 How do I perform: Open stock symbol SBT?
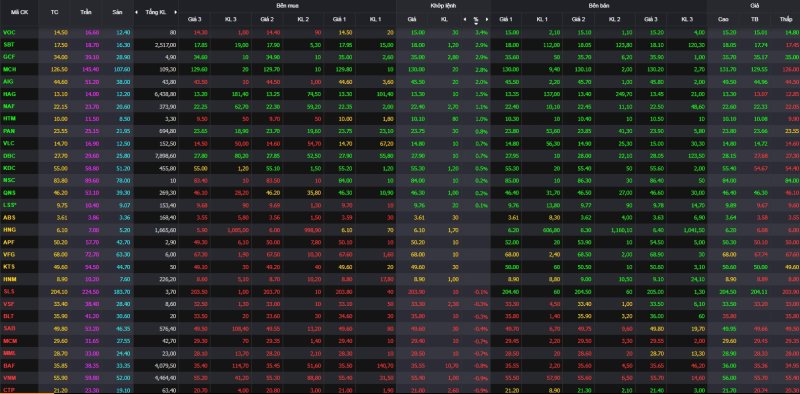click(x=8, y=44)
